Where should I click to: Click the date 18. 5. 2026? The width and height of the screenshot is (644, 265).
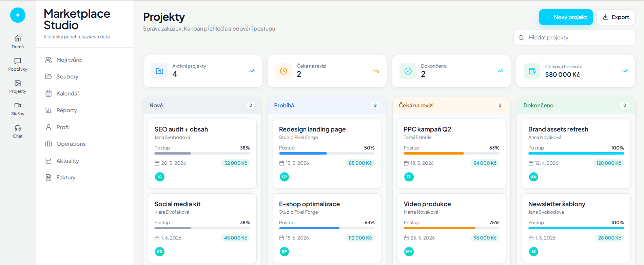pos(422,163)
